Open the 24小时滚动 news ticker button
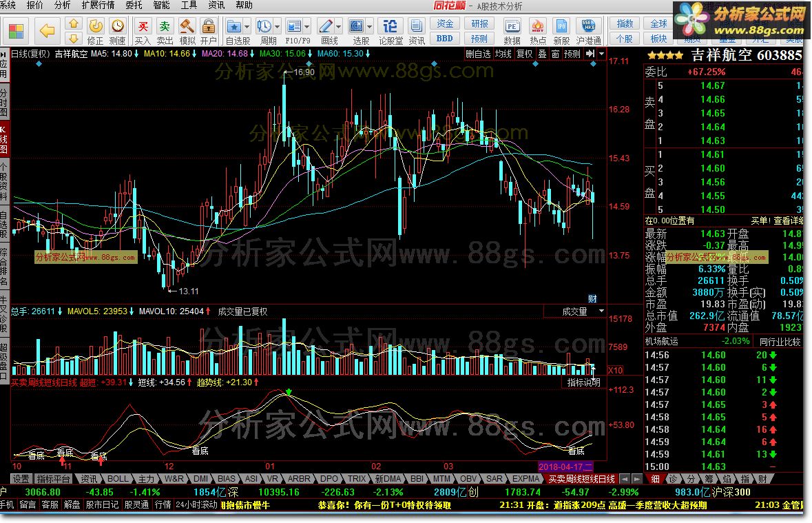Image resolution: width=812 pixels, height=523 pixels. tap(196, 505)
